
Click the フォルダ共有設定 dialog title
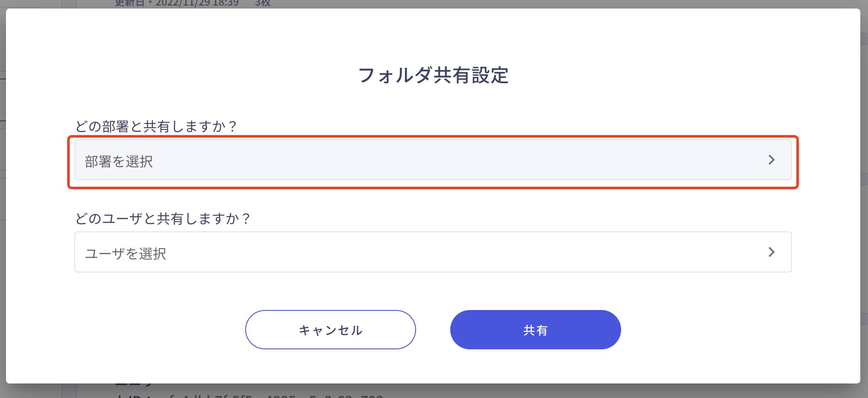point(433,75)
